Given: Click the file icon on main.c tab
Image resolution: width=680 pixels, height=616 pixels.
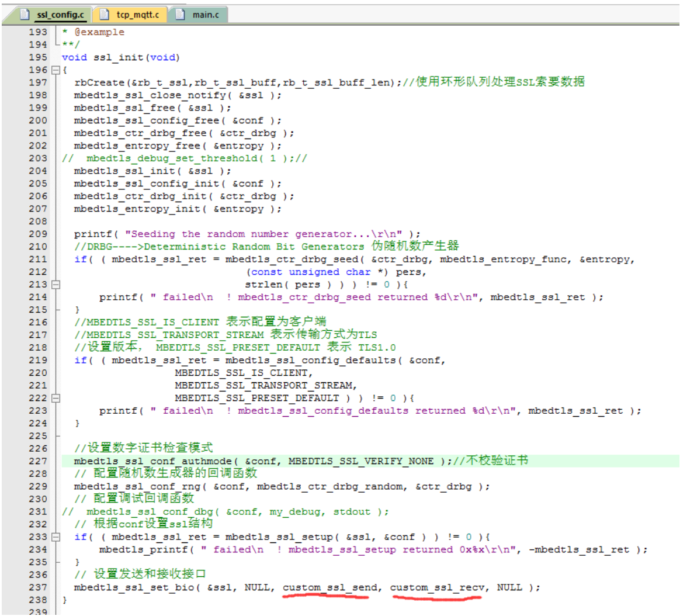Looking at the screenshot, I should [x=181, y=15].
